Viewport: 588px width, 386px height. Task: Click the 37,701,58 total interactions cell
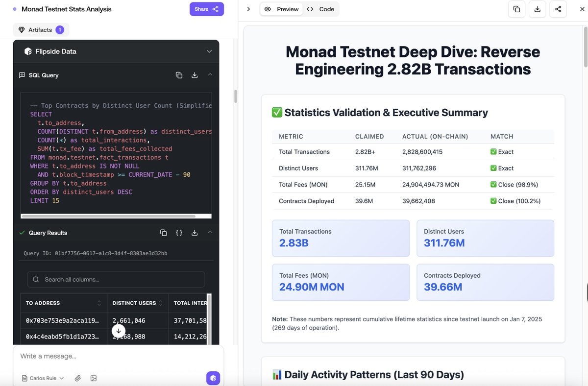pos(190,320)
